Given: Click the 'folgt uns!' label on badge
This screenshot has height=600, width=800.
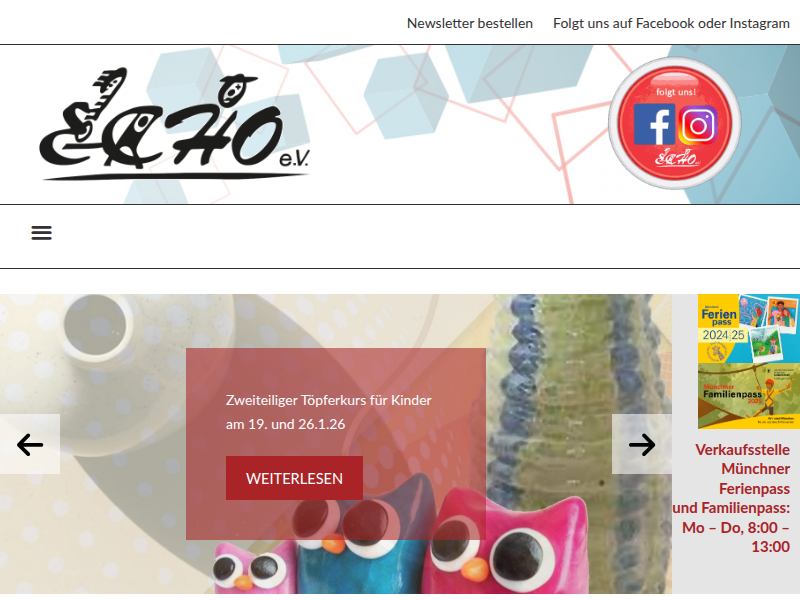Looking at the screenshot, I should point(676,92).
